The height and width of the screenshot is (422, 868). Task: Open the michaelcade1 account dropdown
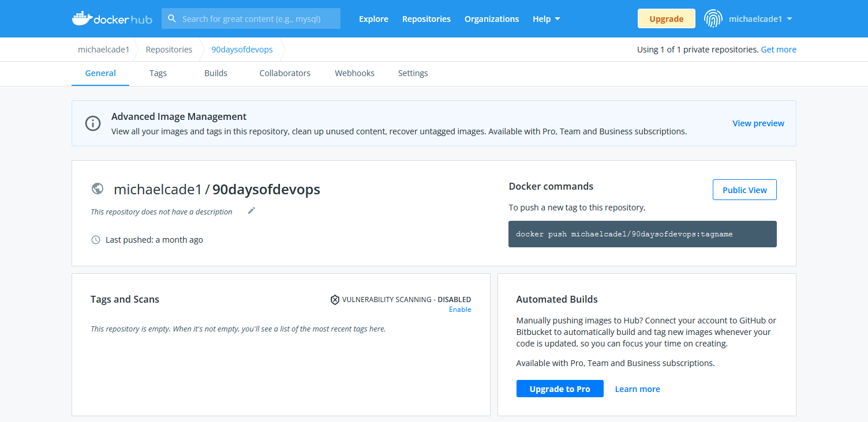[760, 19]
